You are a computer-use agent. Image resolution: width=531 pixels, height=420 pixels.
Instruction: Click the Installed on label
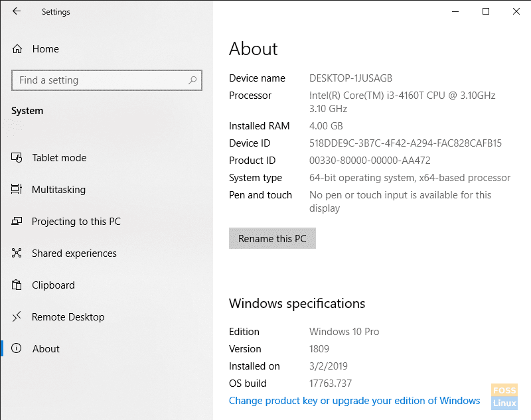point(254,366)
